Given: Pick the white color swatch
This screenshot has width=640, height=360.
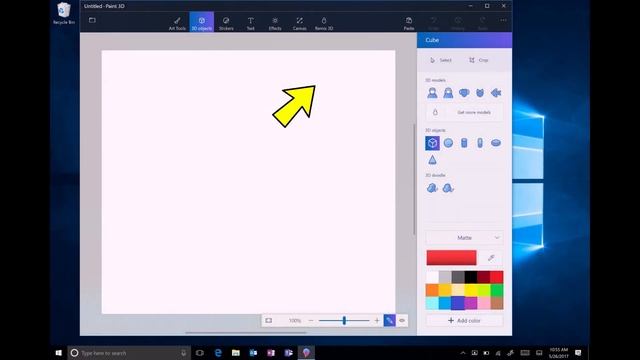Looking at the screenshot, I should 432,277.
